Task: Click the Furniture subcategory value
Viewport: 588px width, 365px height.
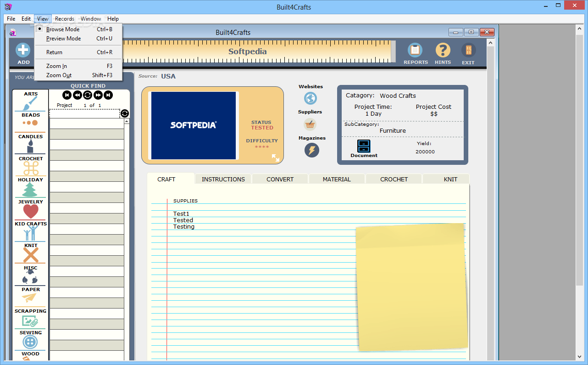Action: pos(393,130)
